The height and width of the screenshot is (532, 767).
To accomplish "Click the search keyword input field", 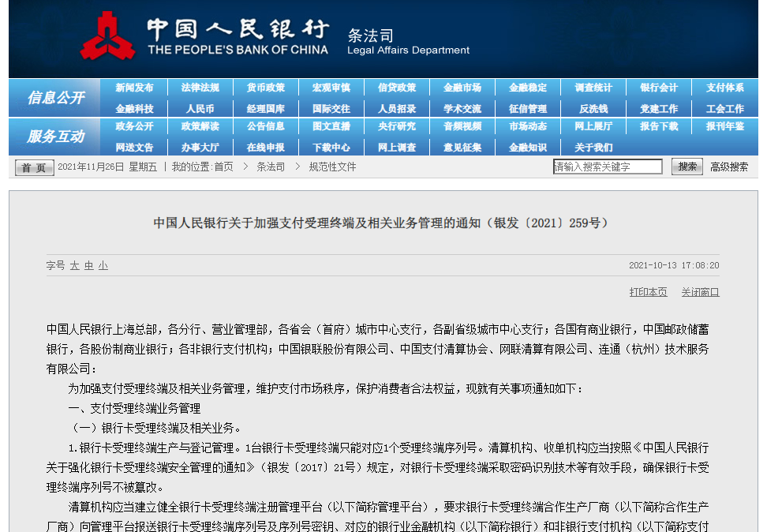I will coord(608,167).
